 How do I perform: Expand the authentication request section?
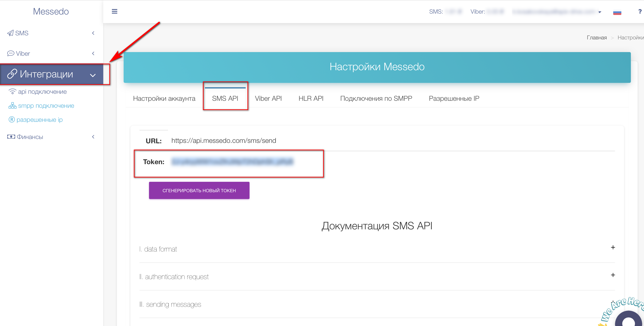click(x=377, y=276)
